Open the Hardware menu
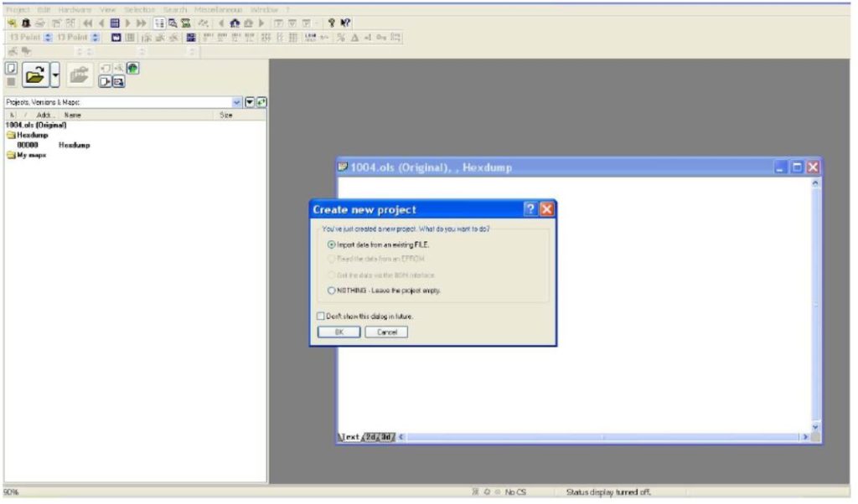The image size is (858, 504). [x=75, y=8]
